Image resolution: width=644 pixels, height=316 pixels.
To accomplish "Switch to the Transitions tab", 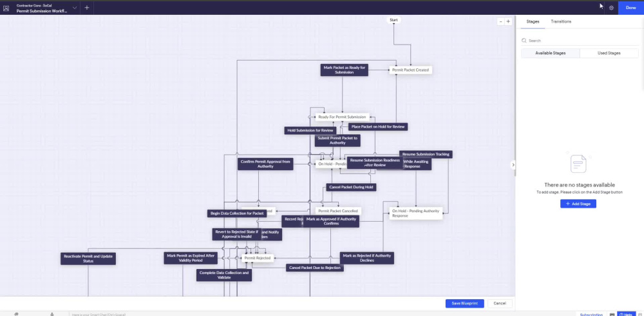I will (x=561, y=21).
